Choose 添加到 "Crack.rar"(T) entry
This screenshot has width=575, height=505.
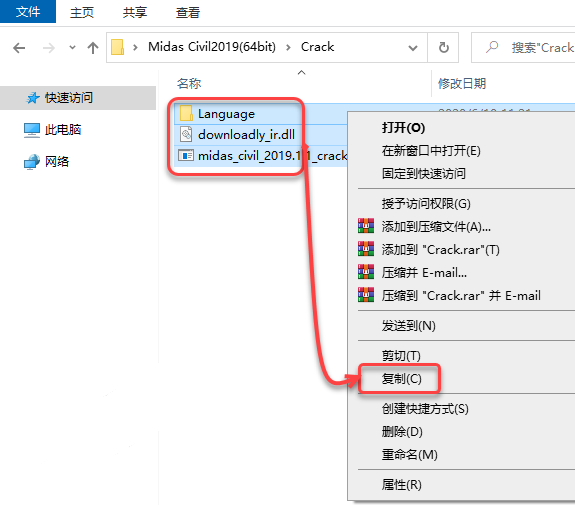[x=461, y=250]
